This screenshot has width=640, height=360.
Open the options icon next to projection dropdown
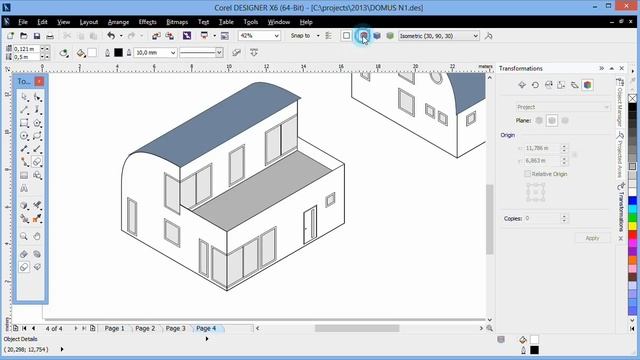[x=488, y=36]
